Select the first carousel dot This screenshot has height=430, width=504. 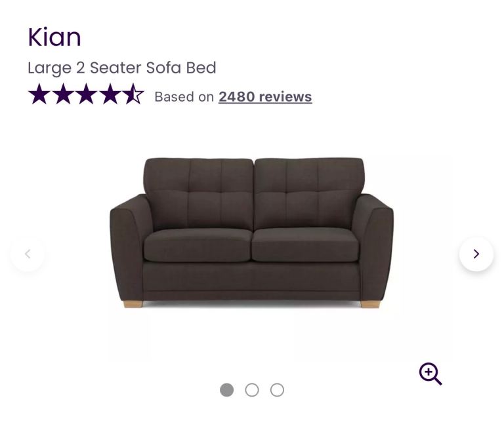click(x=227, y=390)
